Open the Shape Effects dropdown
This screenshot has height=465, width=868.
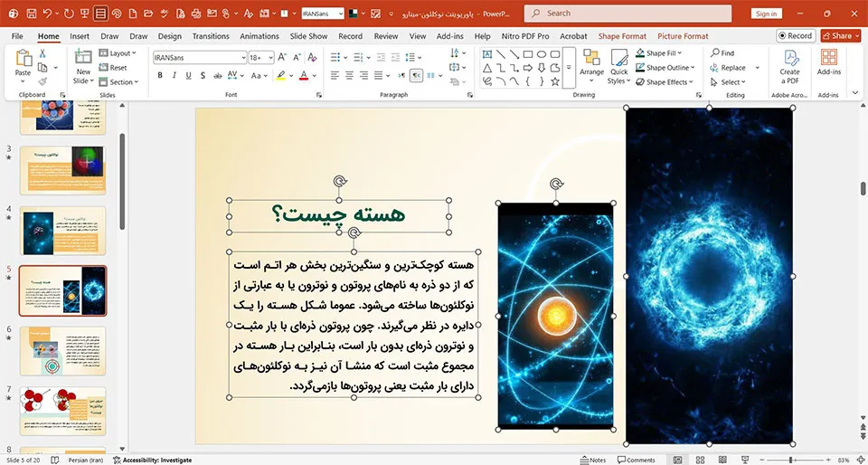tap(665, 82)
